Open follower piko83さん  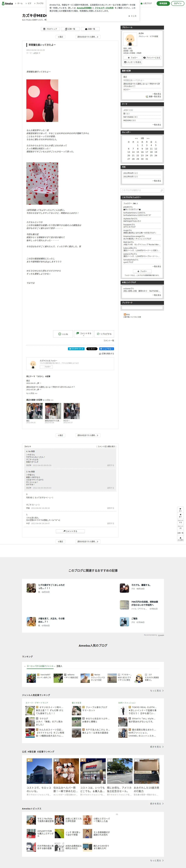128,207
